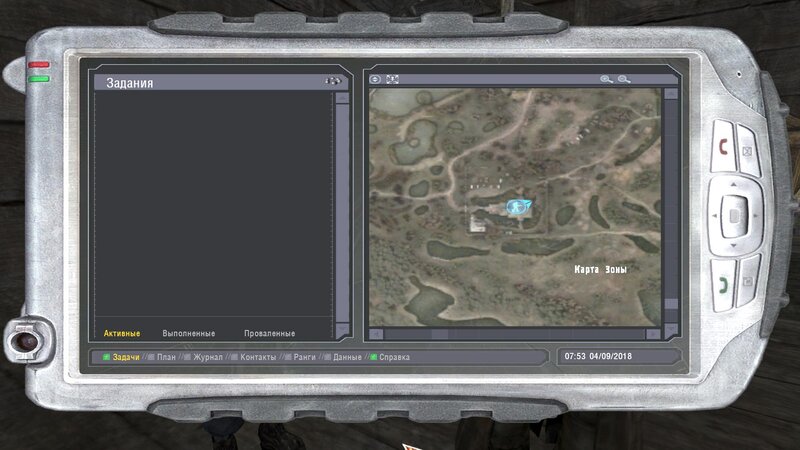Screen dimensions: 800x450
Task: Open the Задачи tab
Action: tap(126, 357)
